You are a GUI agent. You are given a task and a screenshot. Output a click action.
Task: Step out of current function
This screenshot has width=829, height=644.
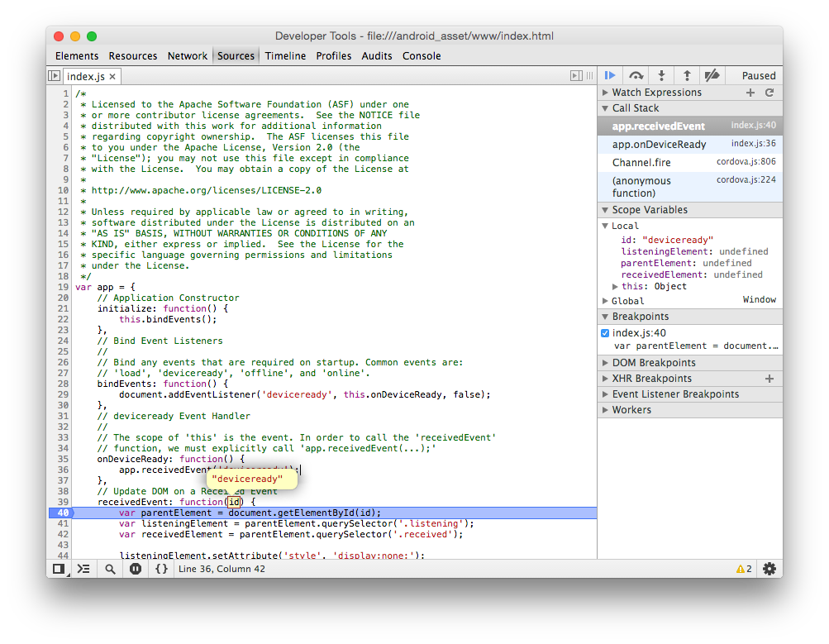687,75
